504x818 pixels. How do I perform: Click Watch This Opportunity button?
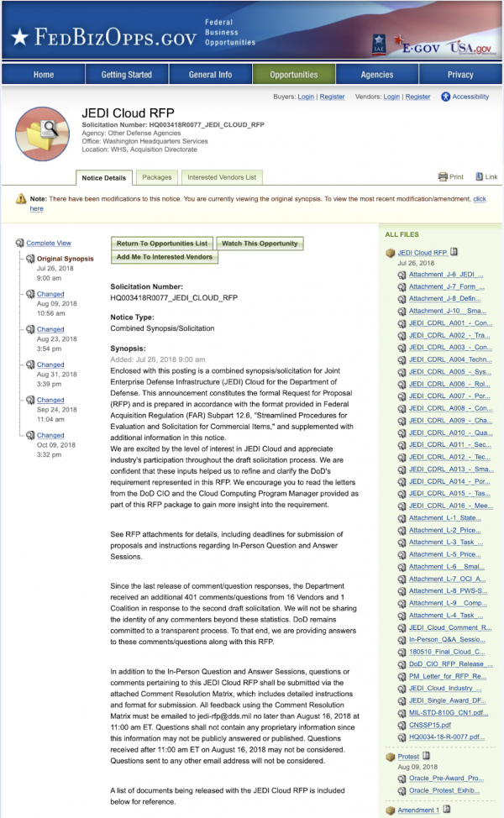pos(260,244)
